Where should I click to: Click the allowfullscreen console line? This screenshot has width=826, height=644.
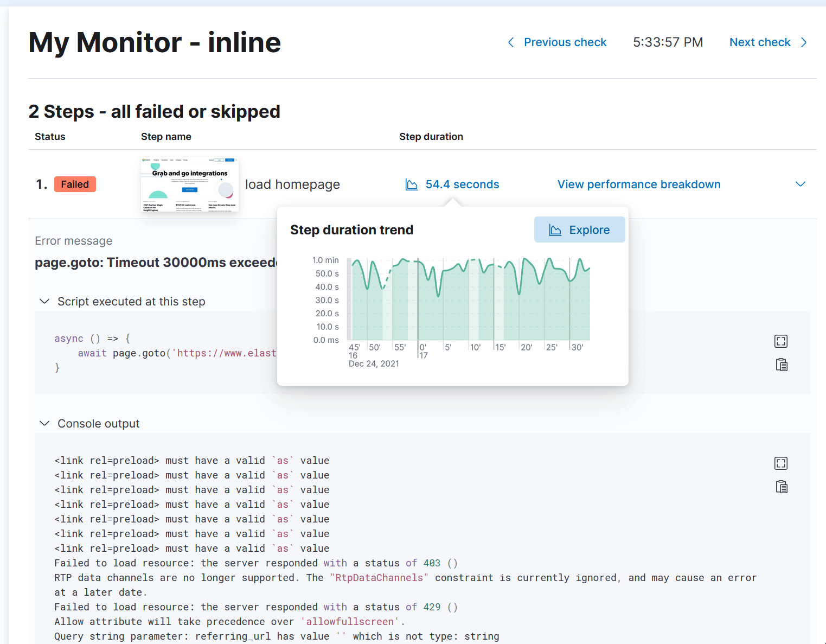(x=230, y=622)
